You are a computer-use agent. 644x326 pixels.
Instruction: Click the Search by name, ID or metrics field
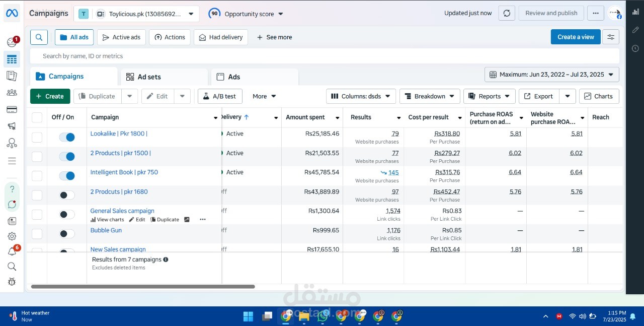click(x=325, y=56)
